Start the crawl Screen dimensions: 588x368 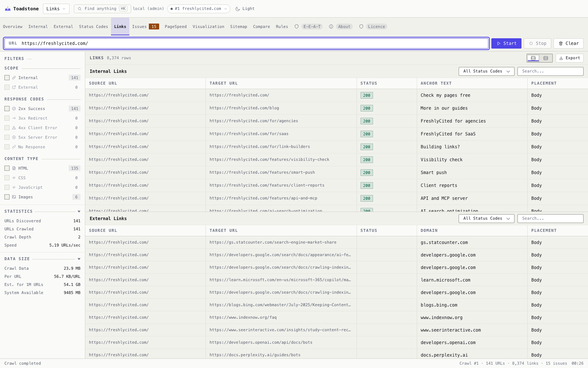click(x=506, y=43)
